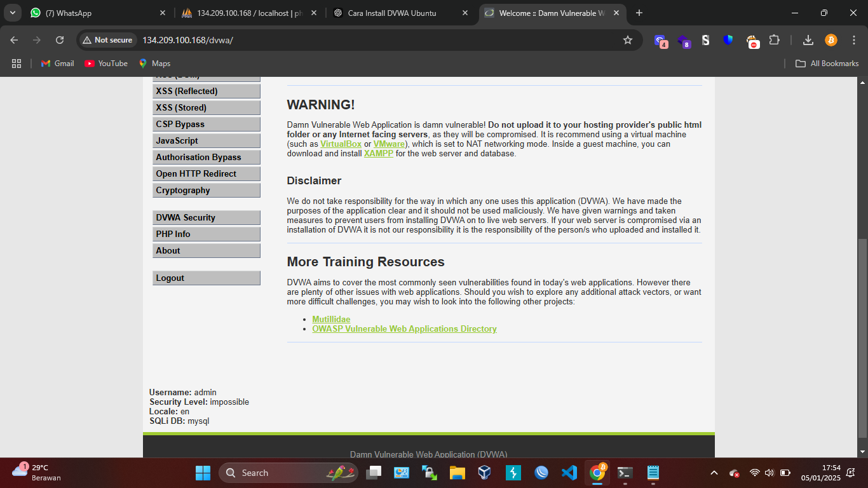The height and width of the screenshot is (488, 868).
Task: Click the Not secure site info badge
Action: pyautogui.click(x=107, y=40)
